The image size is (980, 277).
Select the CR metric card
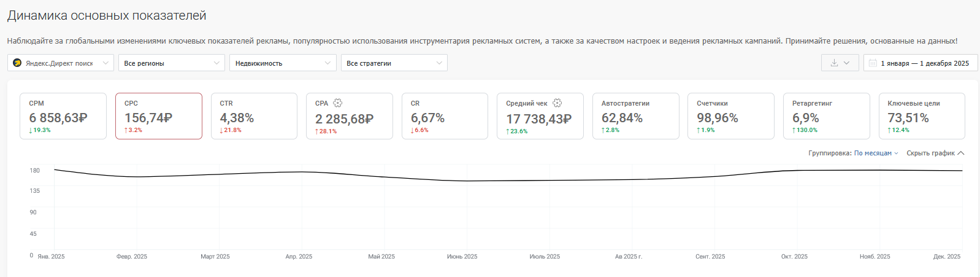[x=445, y=116]
